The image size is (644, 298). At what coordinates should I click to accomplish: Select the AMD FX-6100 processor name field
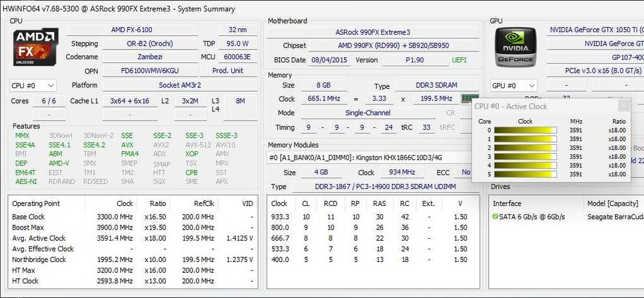[132, 30]
